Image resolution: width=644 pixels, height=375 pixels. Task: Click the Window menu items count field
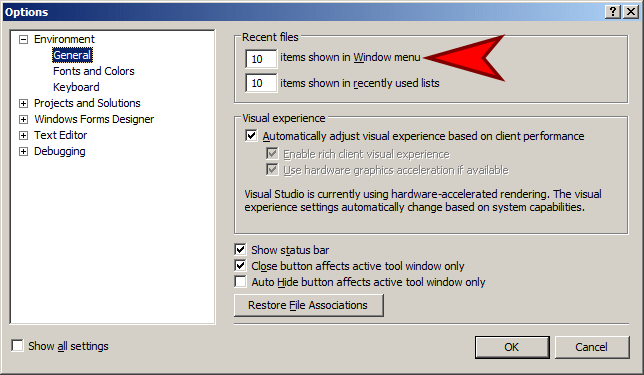pyautogui.click(x=261, y=59)
